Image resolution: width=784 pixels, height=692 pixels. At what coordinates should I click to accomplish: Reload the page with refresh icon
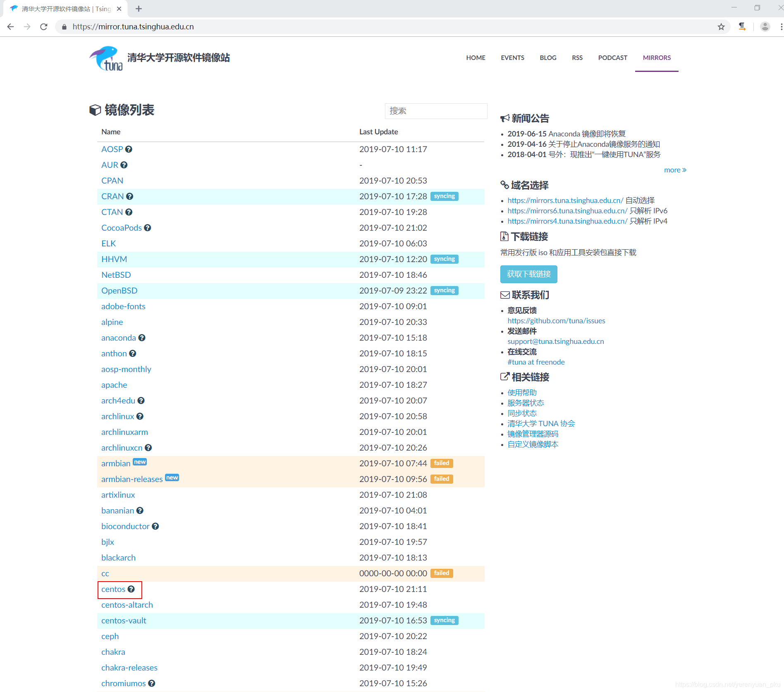44,27
